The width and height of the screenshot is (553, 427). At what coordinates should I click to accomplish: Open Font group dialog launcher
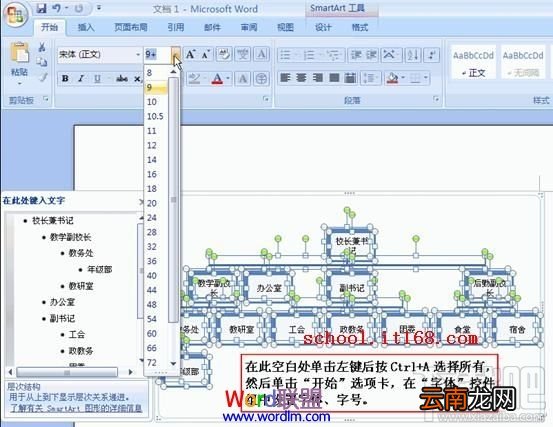point(267,99)
